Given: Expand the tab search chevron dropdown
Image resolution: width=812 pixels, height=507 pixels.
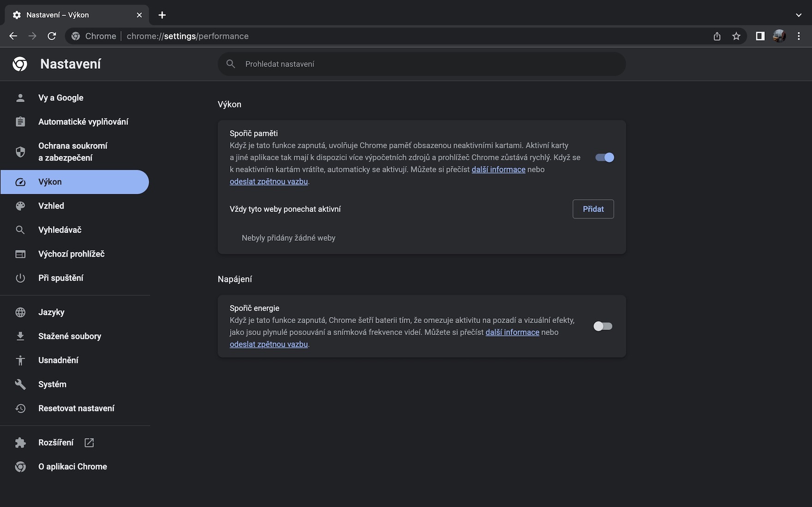Looking at the screenshot, I should tap(799, 15).
